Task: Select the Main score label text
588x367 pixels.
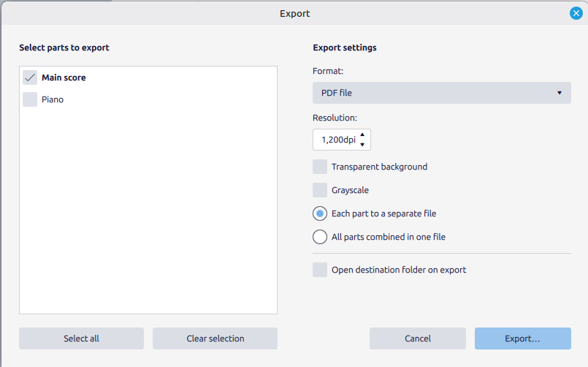Action: 64,77
